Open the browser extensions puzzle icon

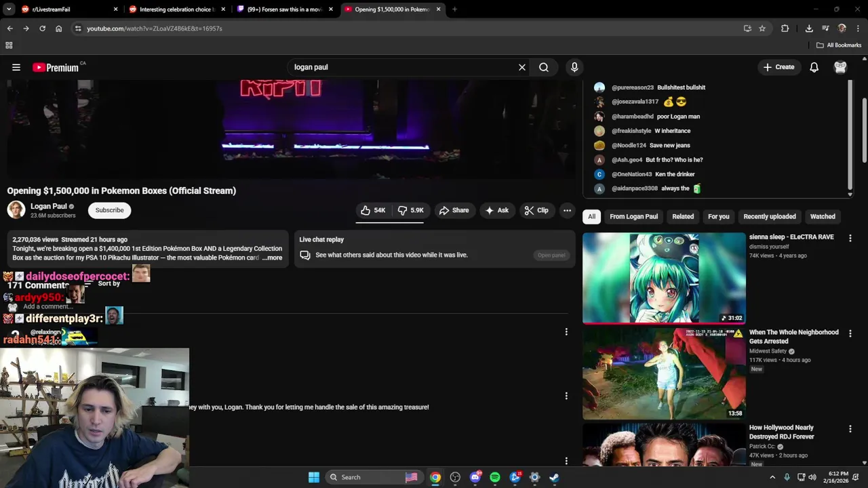point(785,28)
